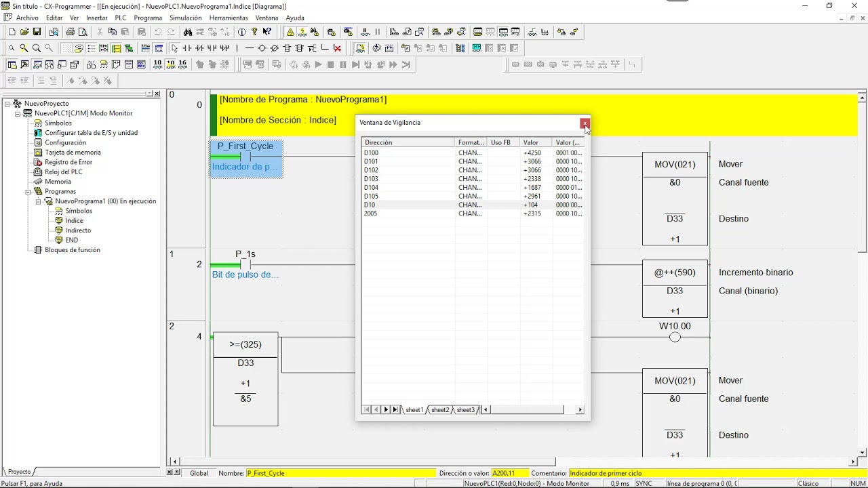Select the New Coil tool

click(x=262, y=48)
